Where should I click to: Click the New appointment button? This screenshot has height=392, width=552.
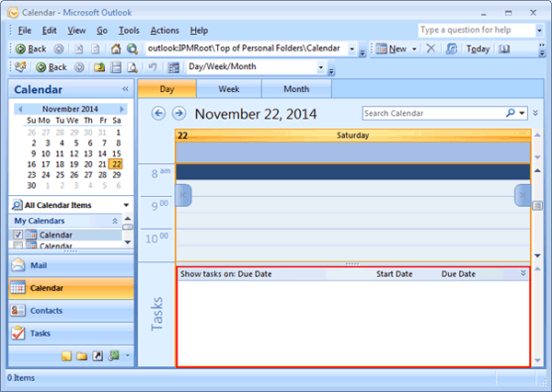point(392,49)
